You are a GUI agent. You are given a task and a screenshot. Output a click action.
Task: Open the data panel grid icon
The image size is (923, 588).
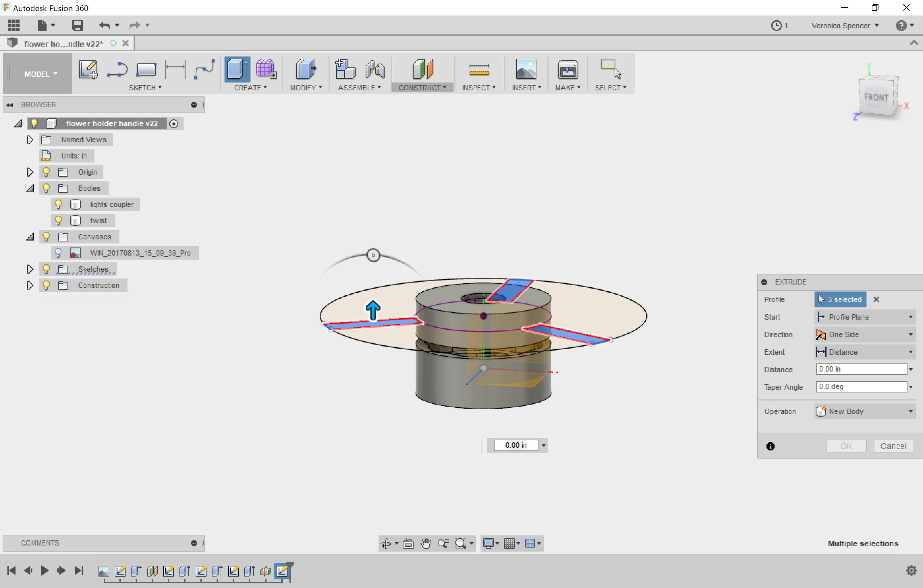pos(14,25)
